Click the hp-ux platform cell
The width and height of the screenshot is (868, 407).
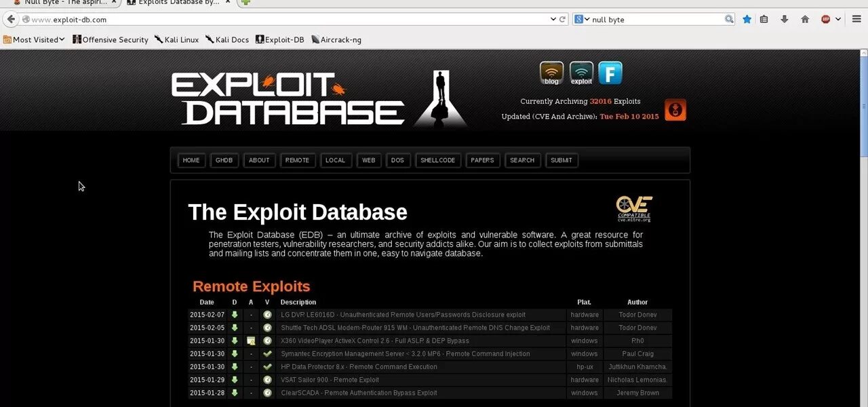click(x=585, y=367)
